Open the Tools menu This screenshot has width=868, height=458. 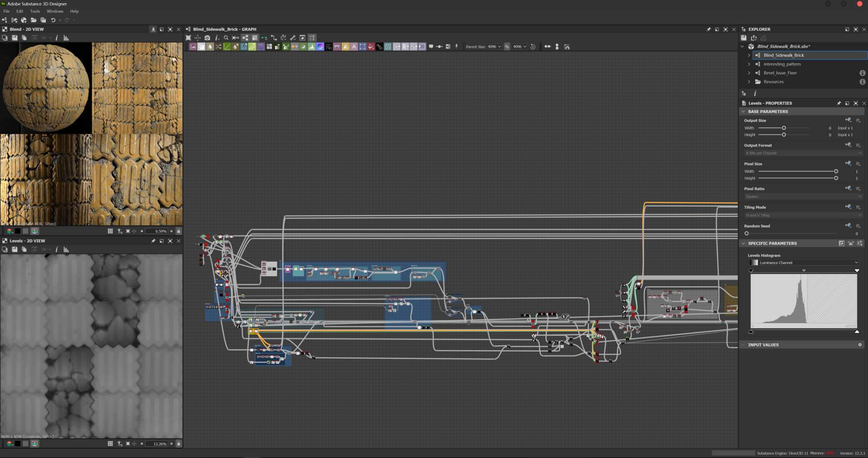[x=35, y=11]
